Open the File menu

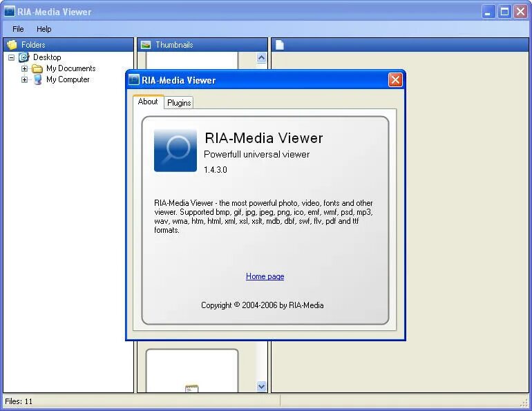(x=18, y=29)
